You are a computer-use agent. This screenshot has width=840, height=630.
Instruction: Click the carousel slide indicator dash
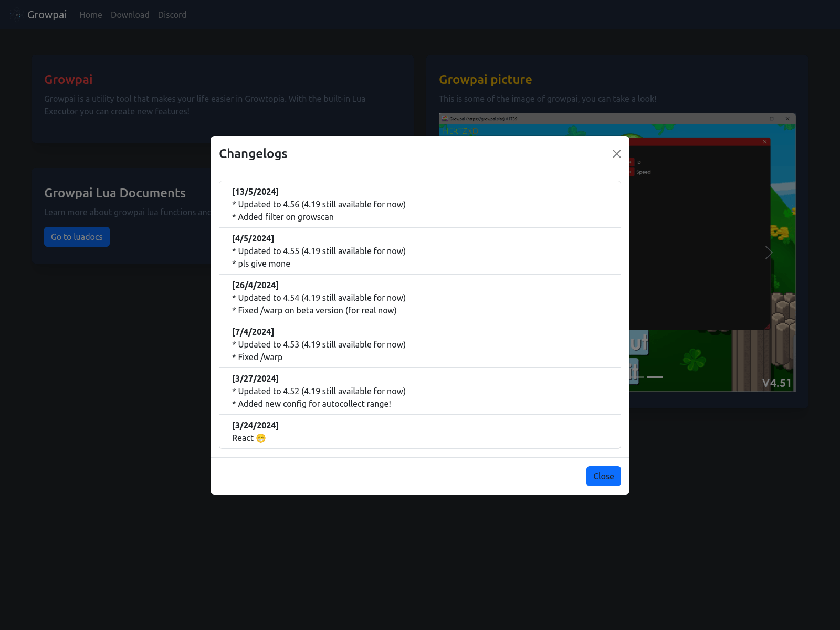pos(655,377)
